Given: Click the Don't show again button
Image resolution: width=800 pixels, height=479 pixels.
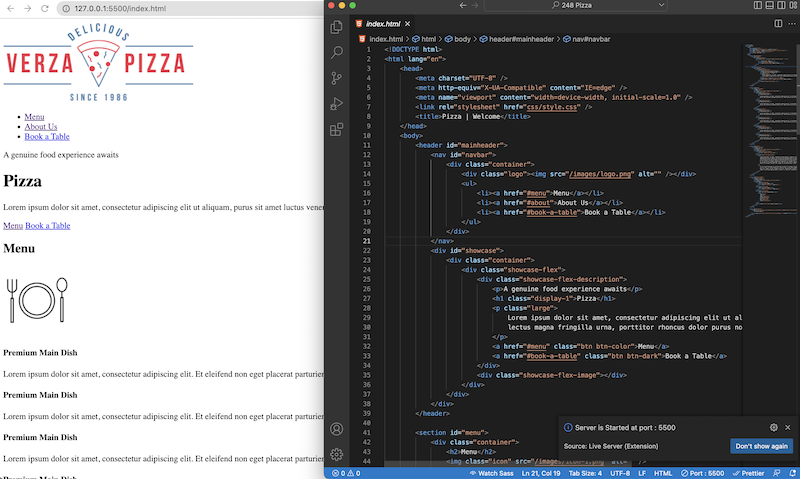Looking at the screenshot, I should coord(761,446).
